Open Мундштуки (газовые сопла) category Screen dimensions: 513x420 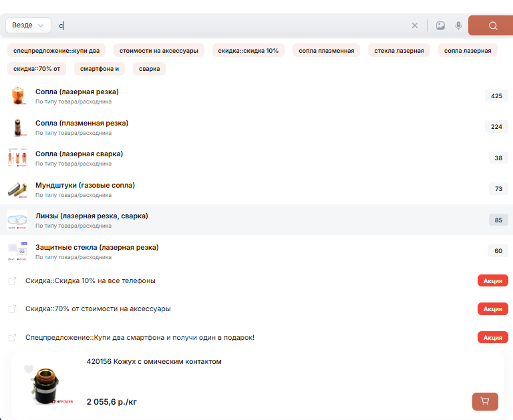coord(85,185)
